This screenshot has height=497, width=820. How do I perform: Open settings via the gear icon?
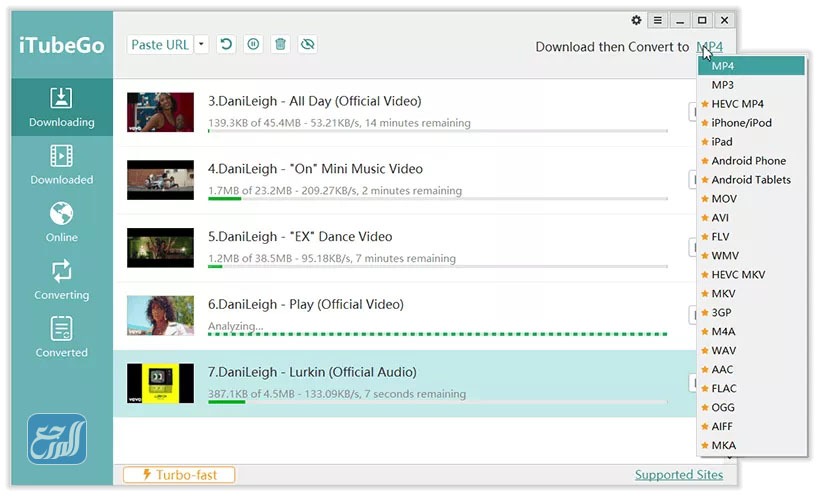(637, 20)
